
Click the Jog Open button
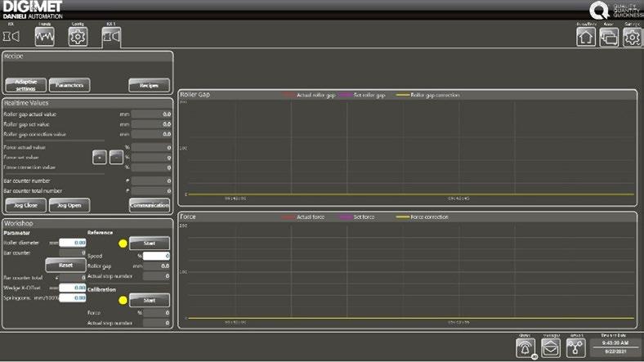pyautogui.click(x=69, y=205)
